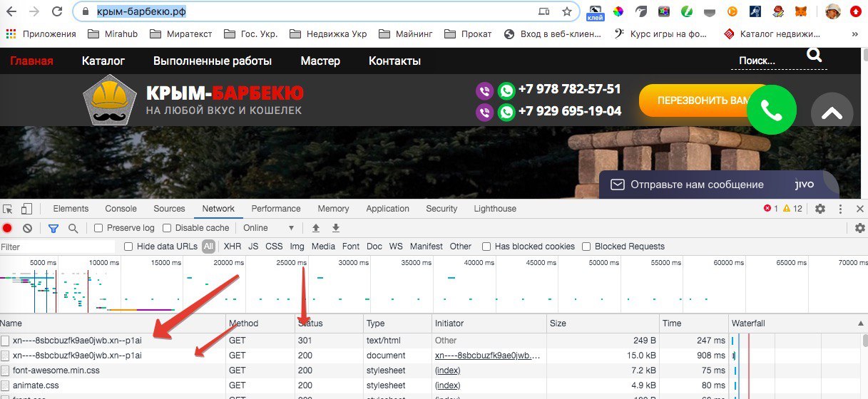Filter requests by Img
This screenshot has width=868, height=399.
[297, 247]
